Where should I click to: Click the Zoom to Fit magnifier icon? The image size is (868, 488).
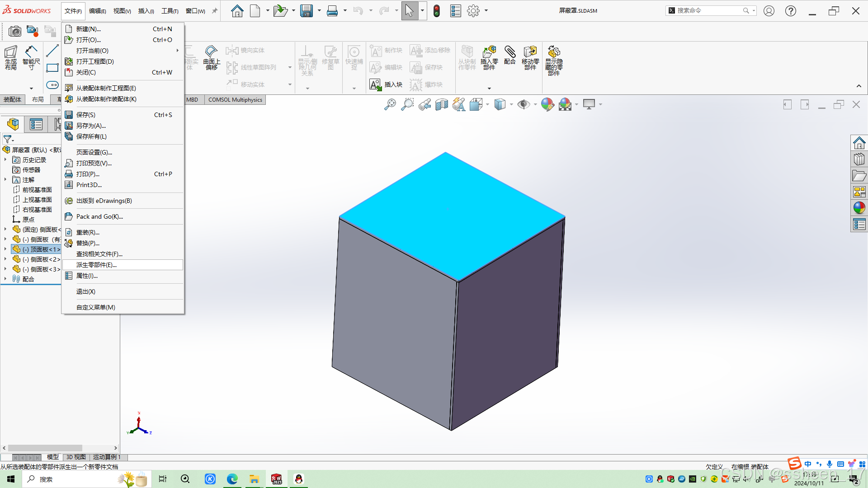pos(390,105)
